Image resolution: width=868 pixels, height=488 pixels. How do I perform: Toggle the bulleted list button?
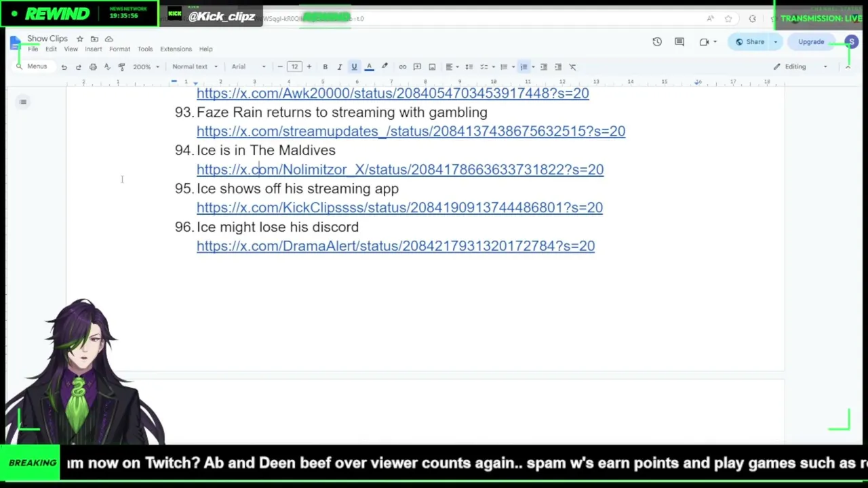(503, 66)
